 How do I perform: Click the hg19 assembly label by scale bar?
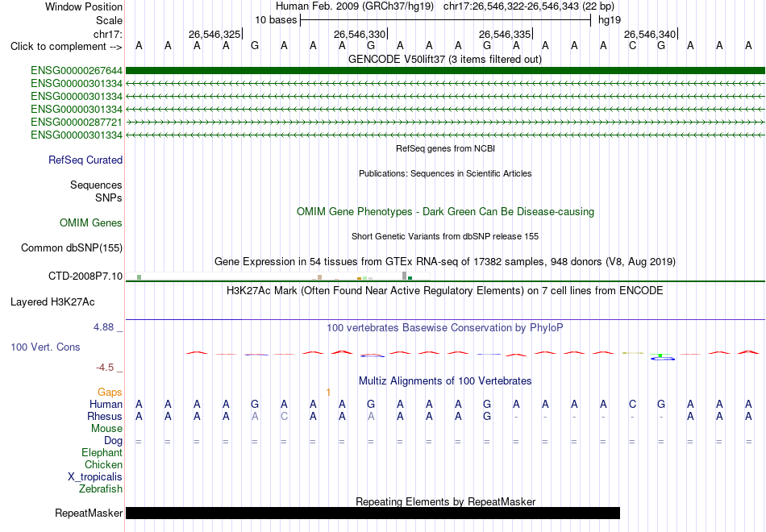[x=610, y=20]
